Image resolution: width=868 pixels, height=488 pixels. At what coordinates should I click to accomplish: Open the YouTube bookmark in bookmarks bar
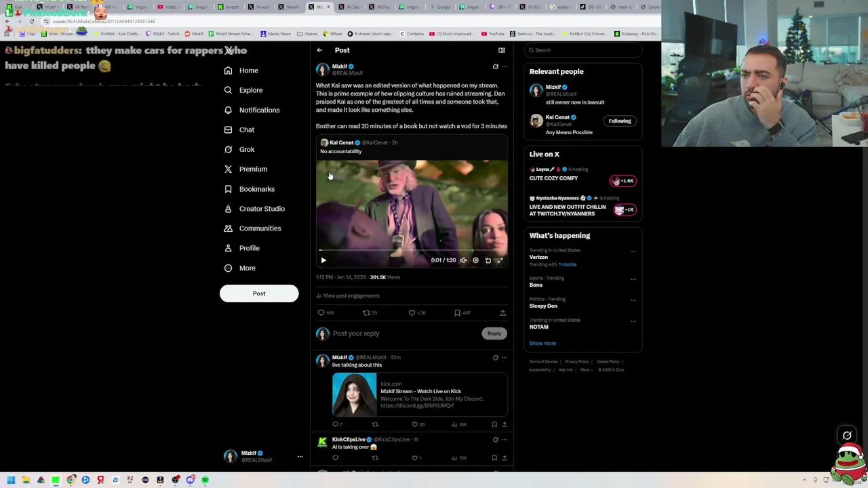pos(492,34)
